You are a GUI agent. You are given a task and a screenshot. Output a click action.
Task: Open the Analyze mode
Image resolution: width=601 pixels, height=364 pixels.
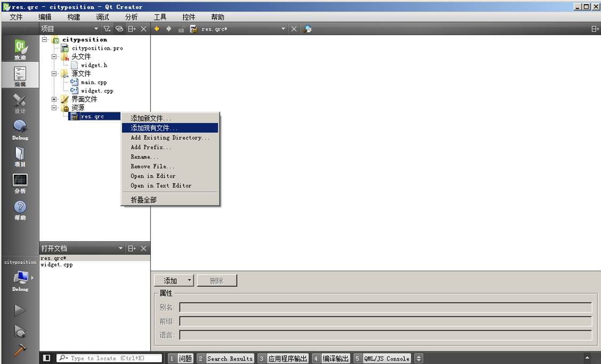[x=20, y=183]
